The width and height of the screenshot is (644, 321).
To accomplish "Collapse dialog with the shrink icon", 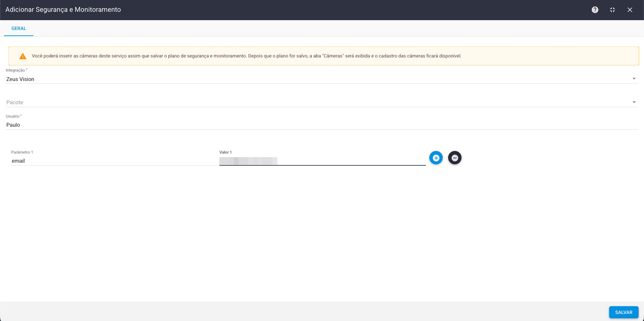I will point(612,10).
